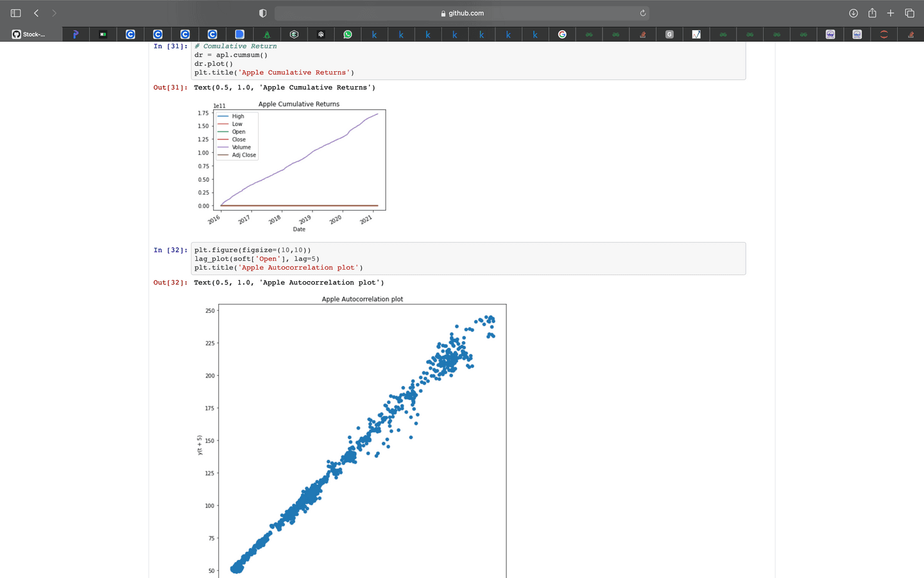Click the Date x-axis label

[x=299, y=229]
